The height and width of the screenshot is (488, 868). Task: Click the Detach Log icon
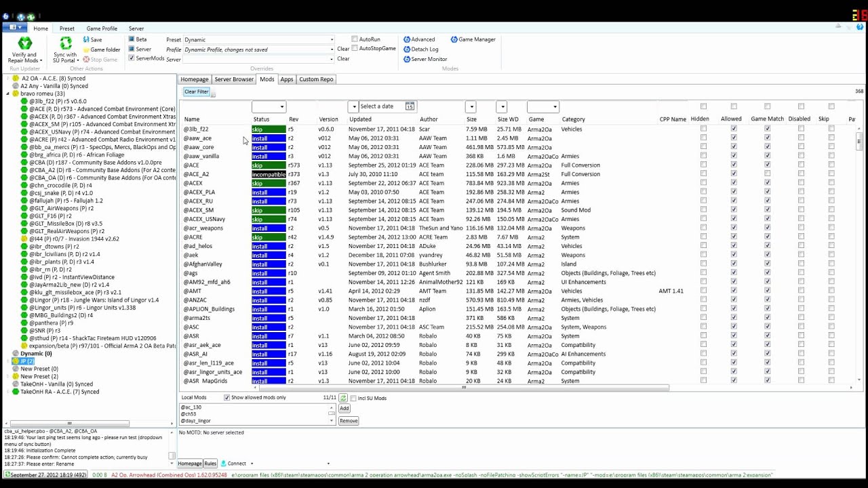407,49
